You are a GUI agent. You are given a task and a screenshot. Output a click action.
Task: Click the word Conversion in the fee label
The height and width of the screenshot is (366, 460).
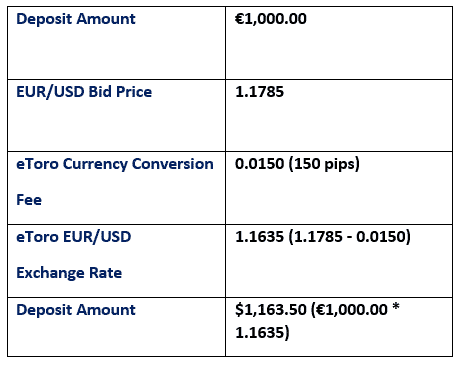point(173,164)
